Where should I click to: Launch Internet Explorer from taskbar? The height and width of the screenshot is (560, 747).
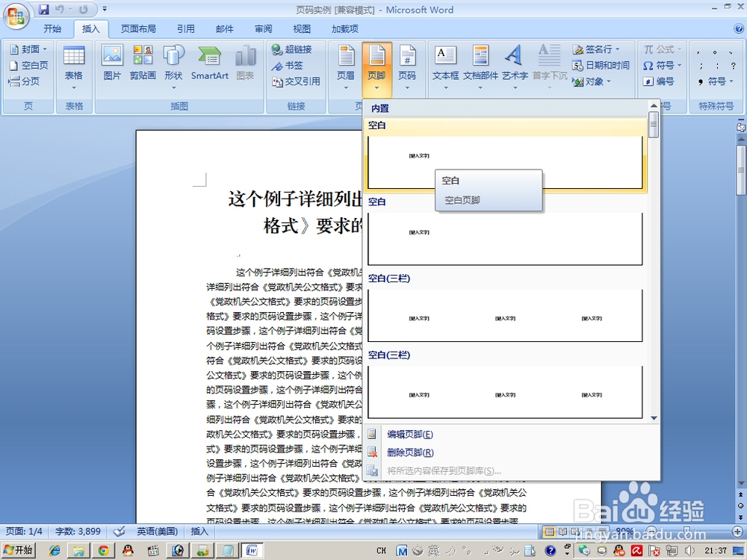pyautogui.click(x=55, y=551)
